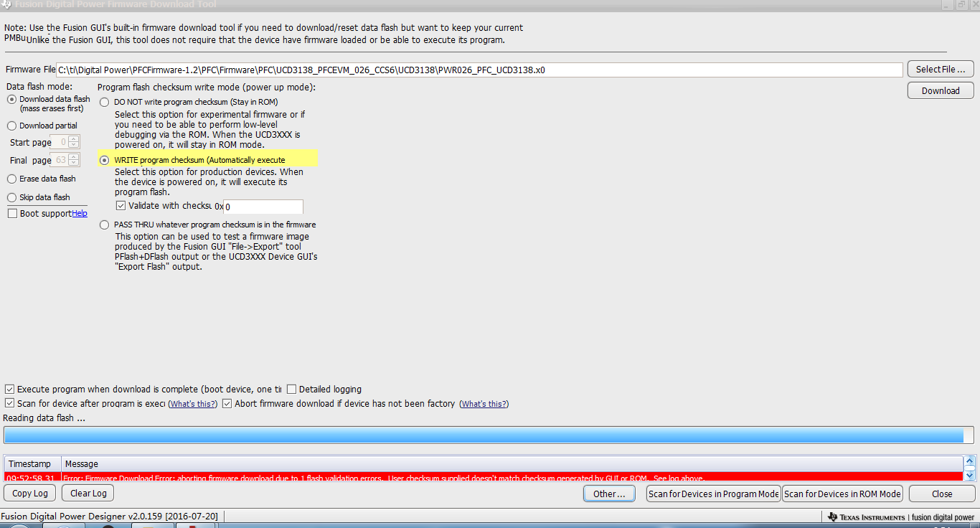This screenshot has width=980, height=528.
Task: Toggle the 'Validate with checksum' checkbox
Action: pos(121,206)
